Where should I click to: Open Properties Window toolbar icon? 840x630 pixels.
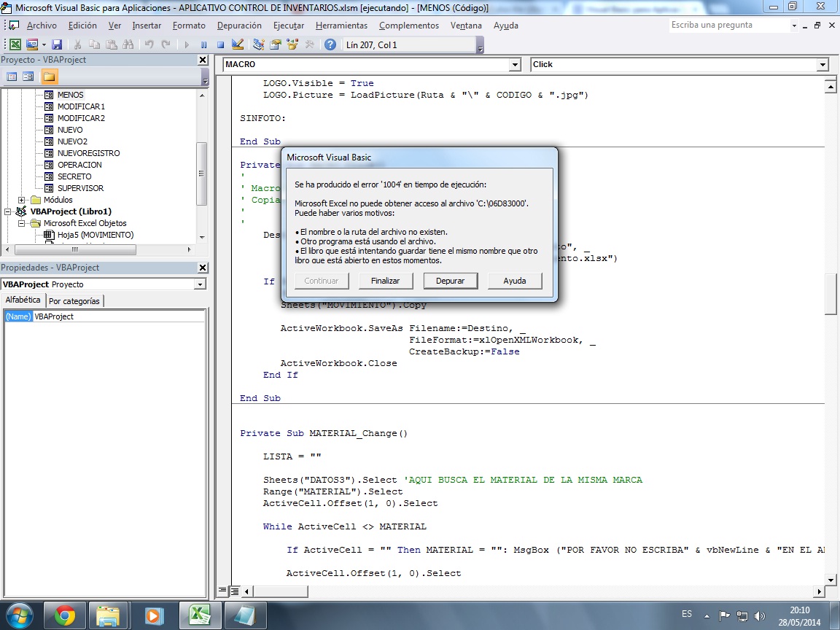(276, 45)
